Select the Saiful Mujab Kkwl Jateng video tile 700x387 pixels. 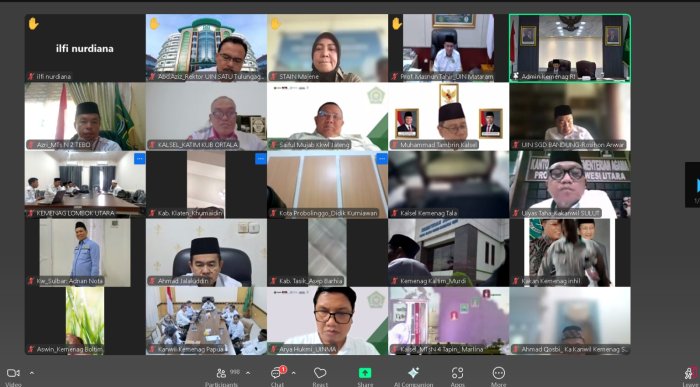(328, 116)
